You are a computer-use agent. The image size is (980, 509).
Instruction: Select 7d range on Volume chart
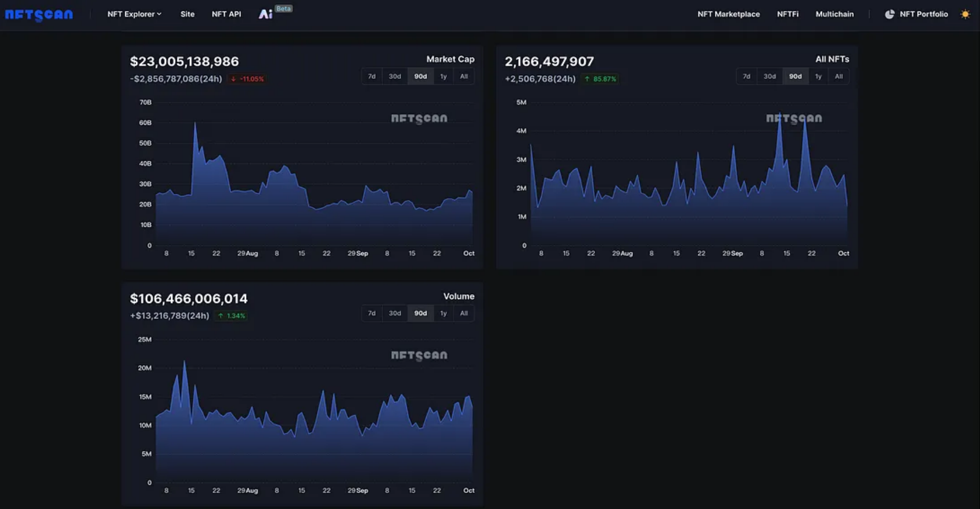(372, 313)
